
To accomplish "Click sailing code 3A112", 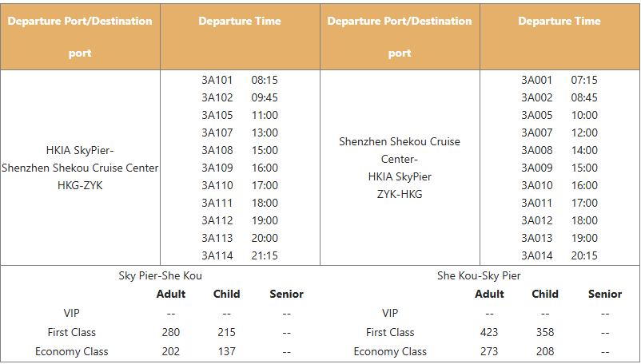I will pyautogui.click(x=217, y=220).
